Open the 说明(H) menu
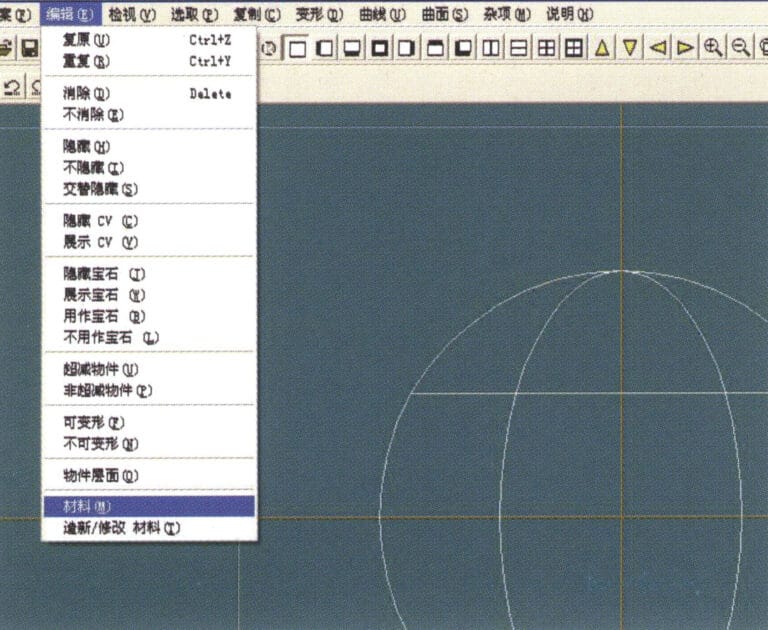The width and height of the screenshot is (768, 630). [570, 15]
